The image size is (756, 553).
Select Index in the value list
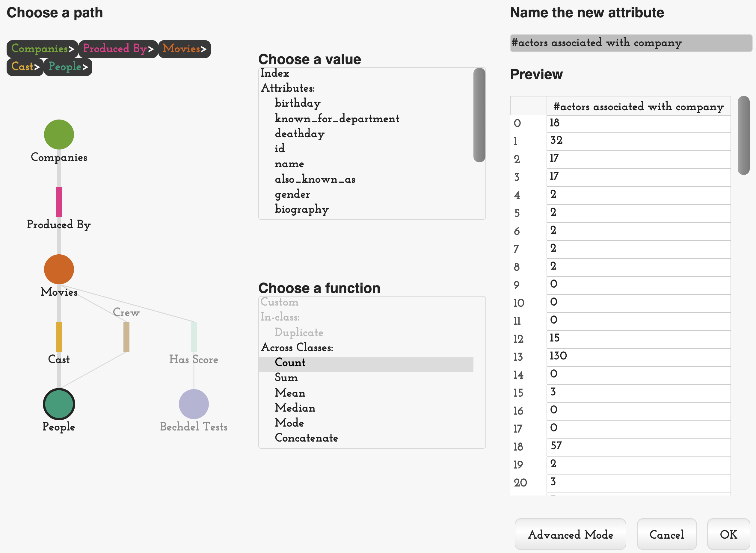275,73
